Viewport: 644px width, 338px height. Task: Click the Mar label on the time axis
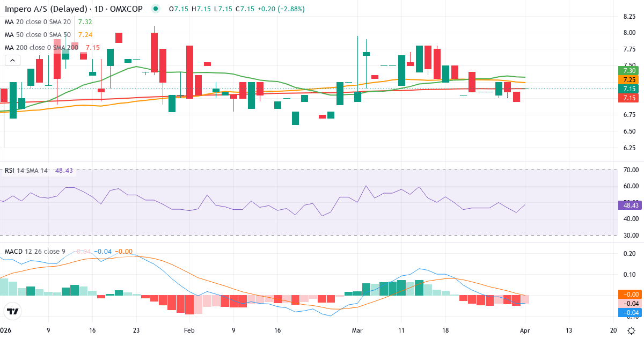(356, 331)
